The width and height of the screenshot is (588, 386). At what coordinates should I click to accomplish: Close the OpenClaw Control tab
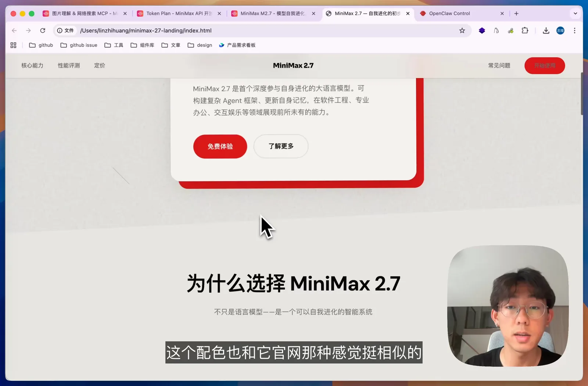pyautogui.click(x=502, y=14)
